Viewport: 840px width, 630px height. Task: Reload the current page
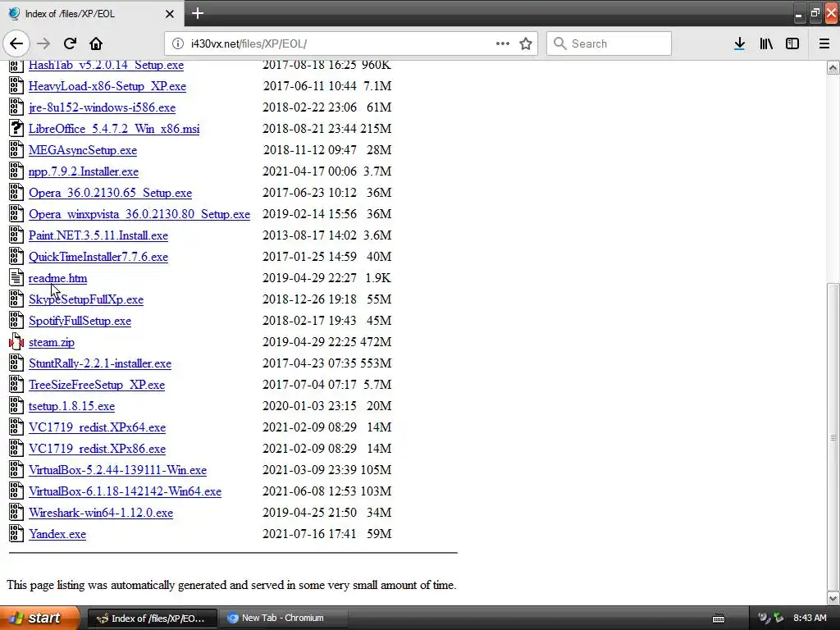click(71, 43)
